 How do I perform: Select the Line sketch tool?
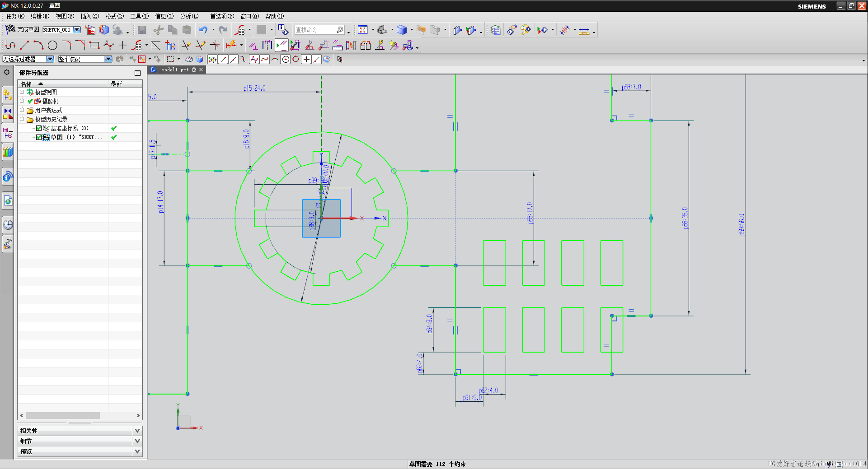(24, 45)
